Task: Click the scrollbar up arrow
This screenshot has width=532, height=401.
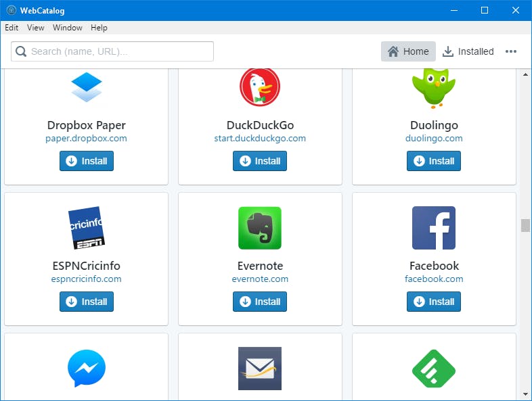Action: click(525, 74)
